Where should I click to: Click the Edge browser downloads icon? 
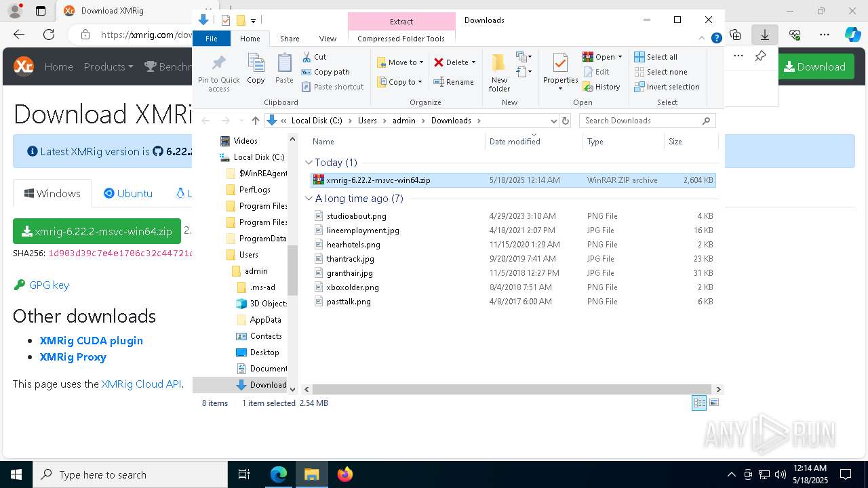tap(764, 35)
